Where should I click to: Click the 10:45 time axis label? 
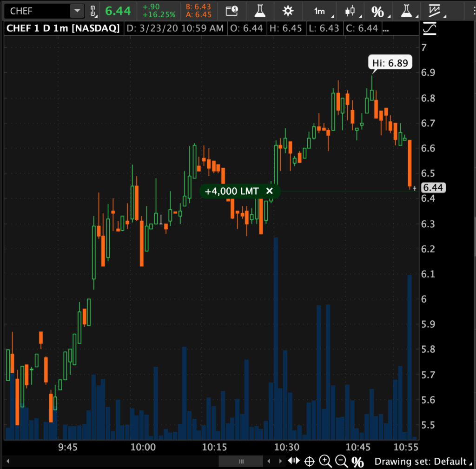point(358,447)
